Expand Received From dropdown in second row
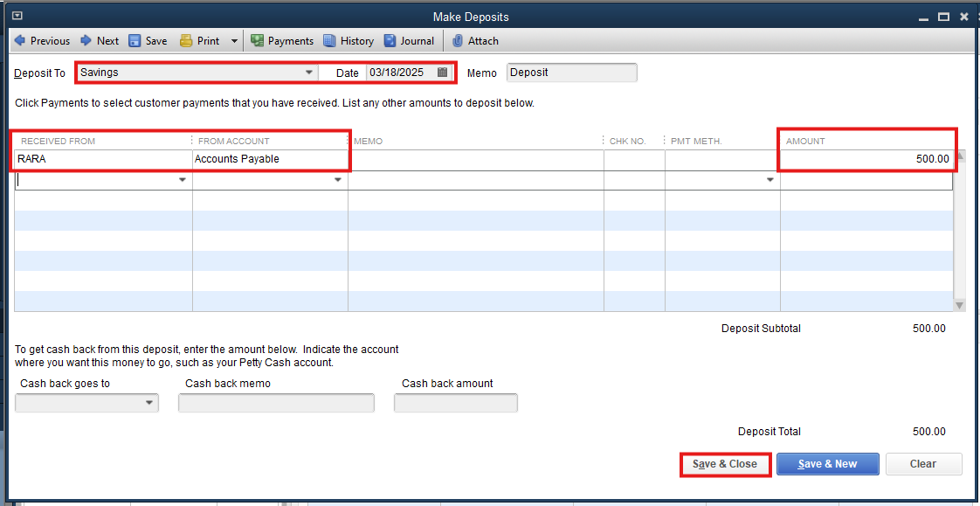 pyautogui.click(x=183, y=180)
